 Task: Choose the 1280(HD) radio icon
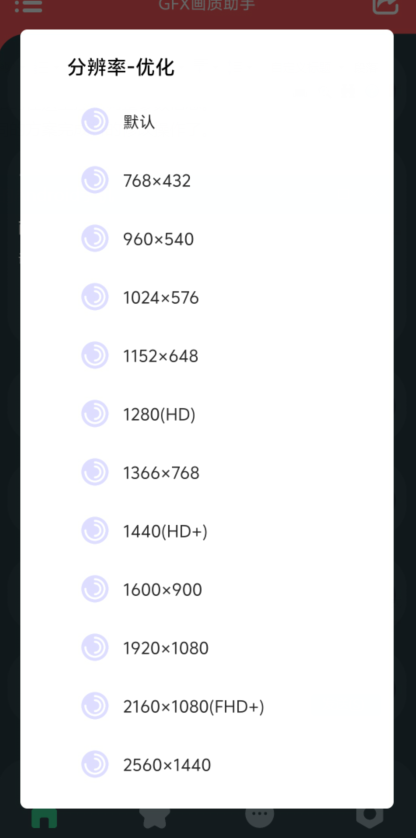pyautogui.click(x=95, y=414)
